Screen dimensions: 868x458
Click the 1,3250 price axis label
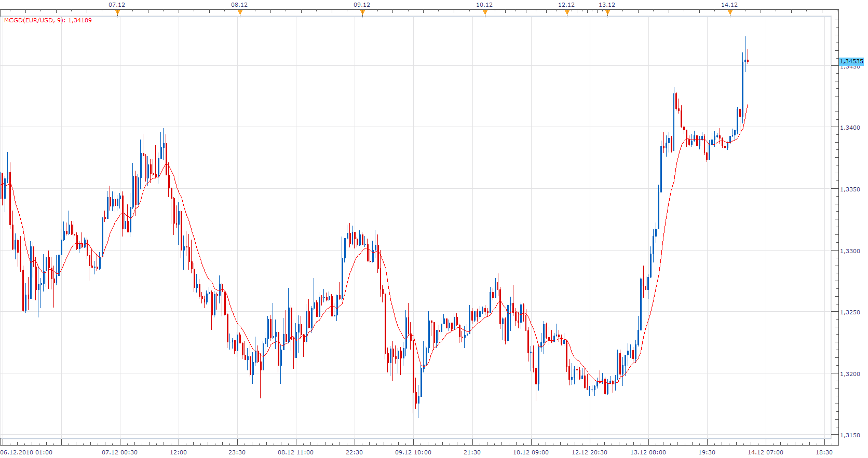point(850,312)
